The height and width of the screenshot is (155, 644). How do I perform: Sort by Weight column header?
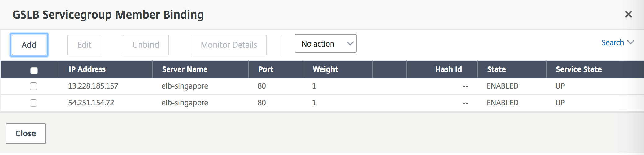point(325,69)
